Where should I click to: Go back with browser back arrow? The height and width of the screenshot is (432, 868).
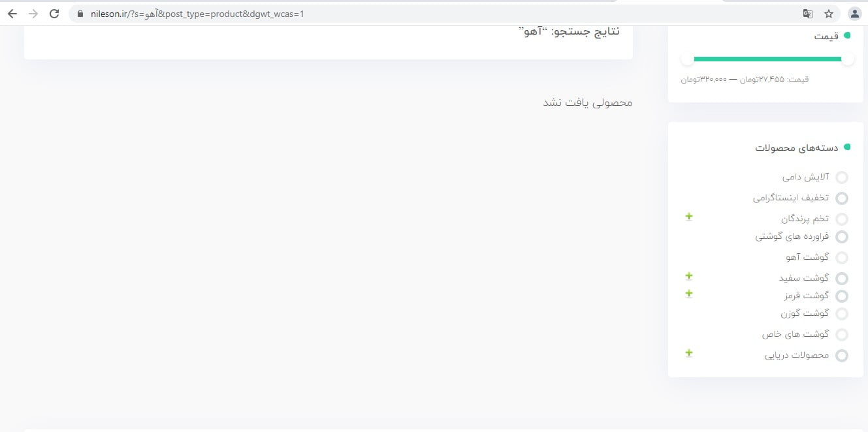(12, 14)
